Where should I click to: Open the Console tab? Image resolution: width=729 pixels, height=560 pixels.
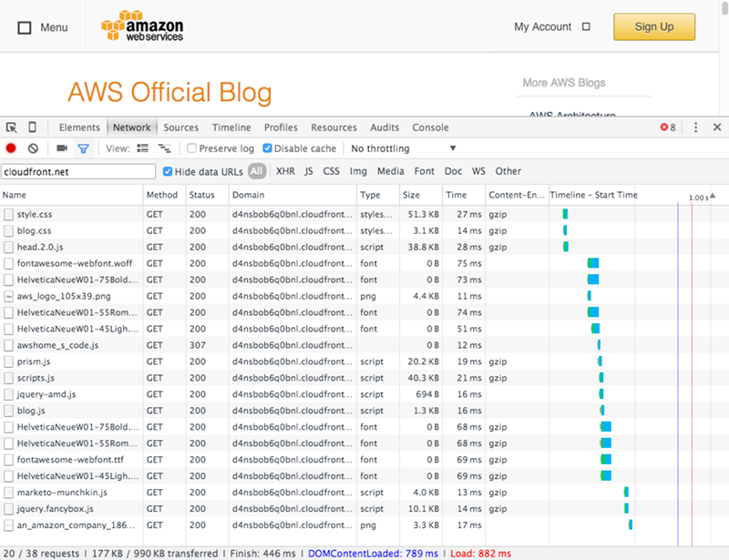[x=430, y=127]
